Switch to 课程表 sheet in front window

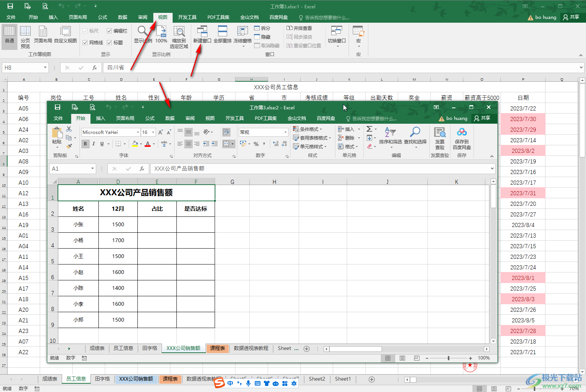pyautogui.click(x=218, y=348)
